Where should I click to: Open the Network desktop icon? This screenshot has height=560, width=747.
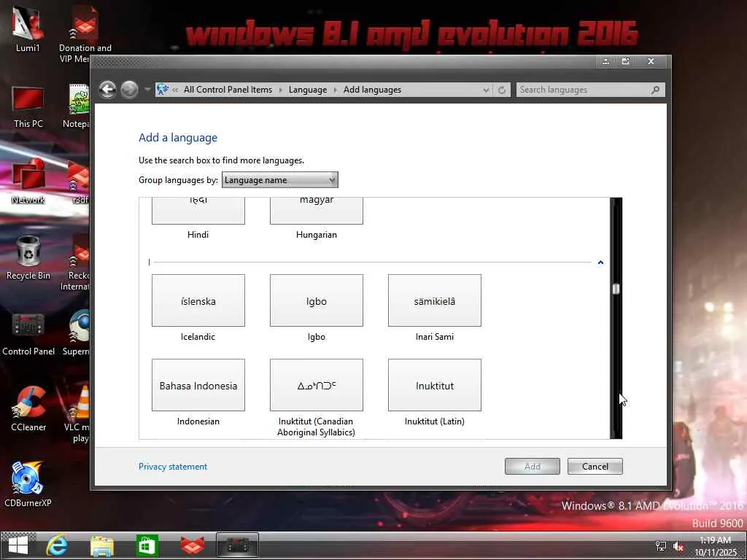(28, 182)
